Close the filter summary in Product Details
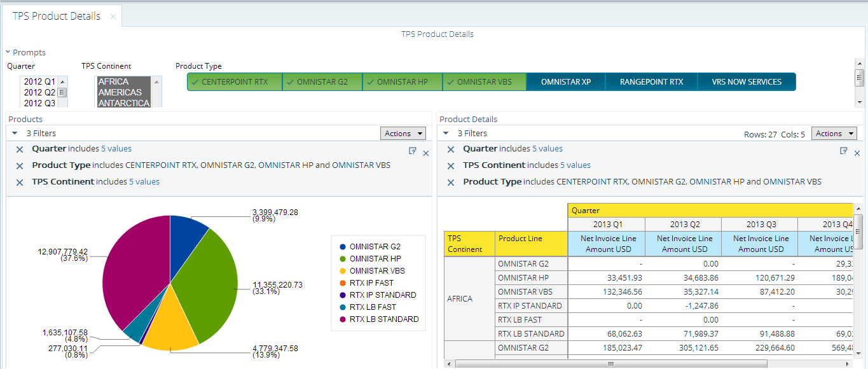Screen dimensions: 868x369 pyautogui.click(x=857, y=153)
